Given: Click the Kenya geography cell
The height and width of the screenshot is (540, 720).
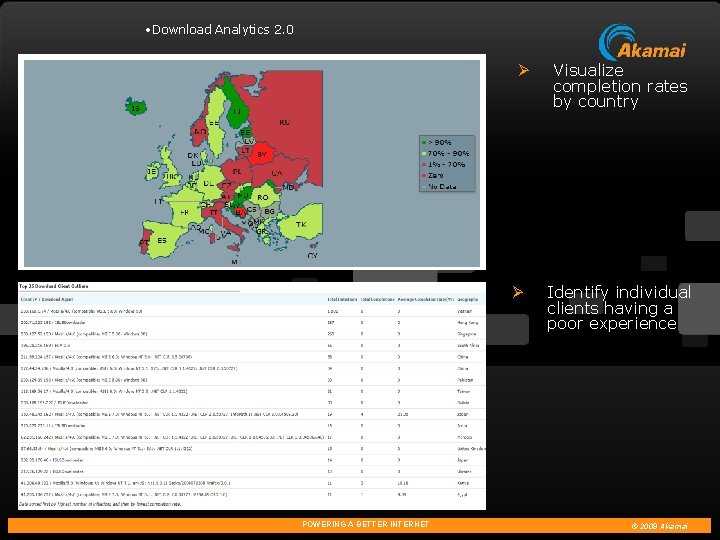Looking at the screenshot, I should coord(463,483).
